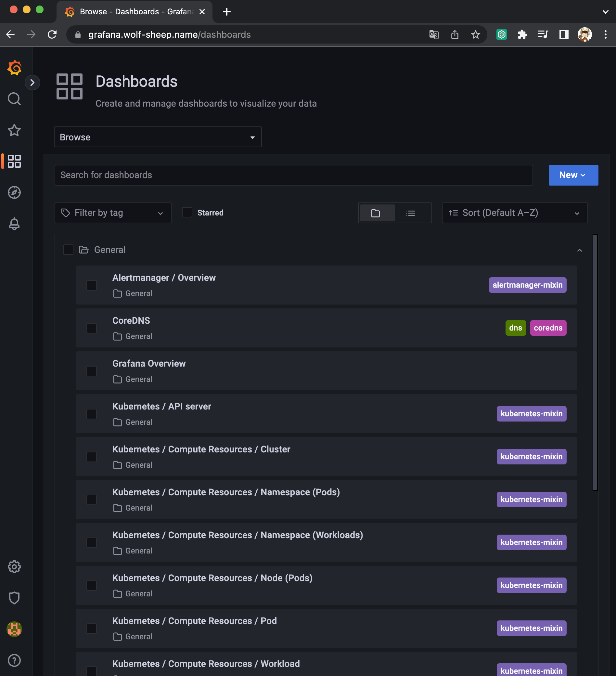Screen dimensions: 616x676
Task: Bookmark this page with the star icon
Action: tap(475, 34)
